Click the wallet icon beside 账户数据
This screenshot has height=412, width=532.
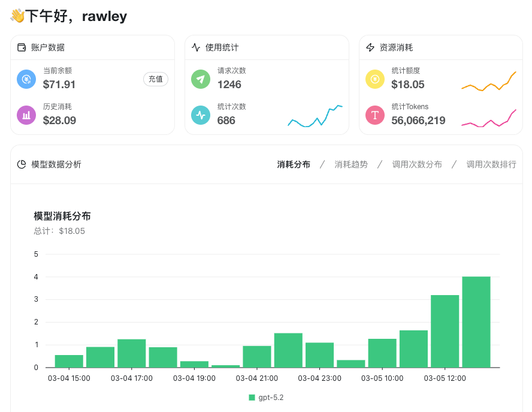[x=22, y=47]
